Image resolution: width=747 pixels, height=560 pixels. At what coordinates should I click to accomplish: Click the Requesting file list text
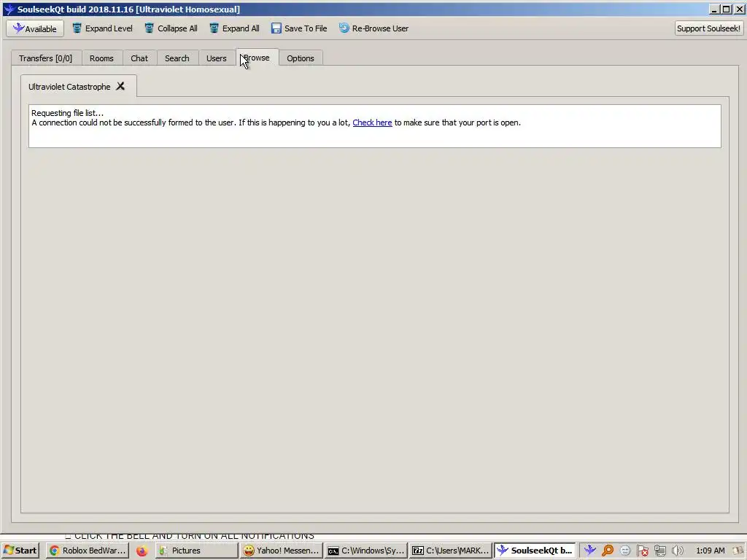tap(67, 113)
